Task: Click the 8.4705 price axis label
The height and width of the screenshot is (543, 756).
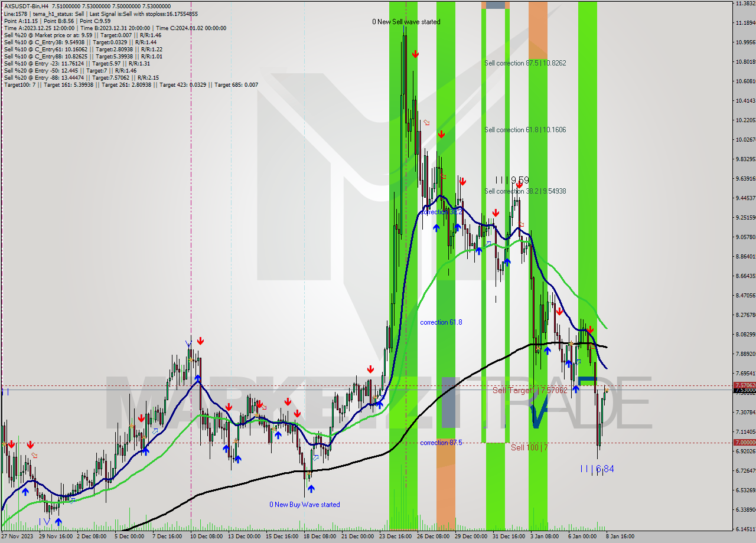Action: point(745,296)
